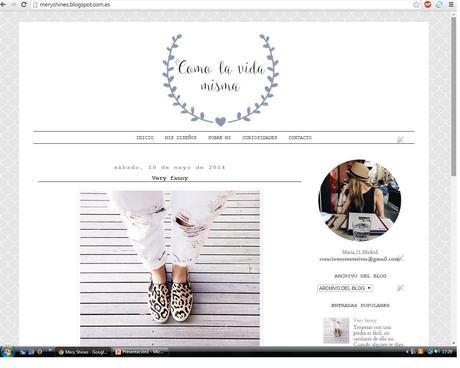Click the page vertical scrollbar thumb
Image resolution: width=460 pixels, height=368 pixels.
(x=454, y=97)
